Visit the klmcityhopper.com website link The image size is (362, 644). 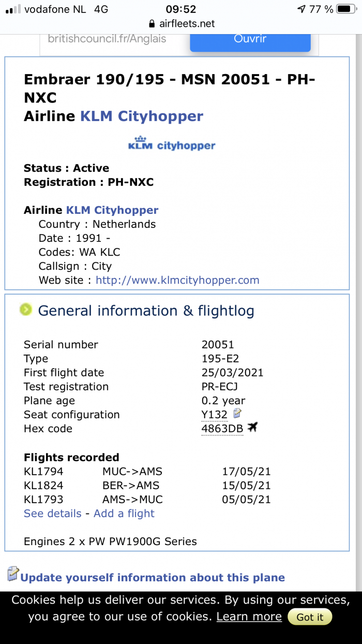(177, 280)
